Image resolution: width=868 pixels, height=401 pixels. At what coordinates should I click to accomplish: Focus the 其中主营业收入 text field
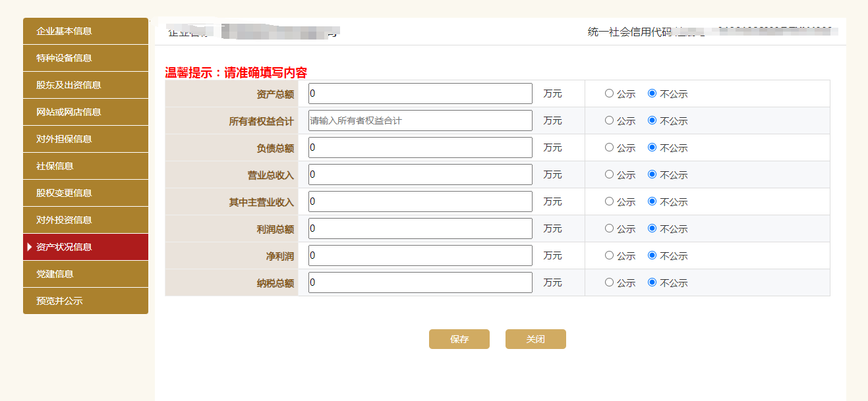[x=420, y=201]
